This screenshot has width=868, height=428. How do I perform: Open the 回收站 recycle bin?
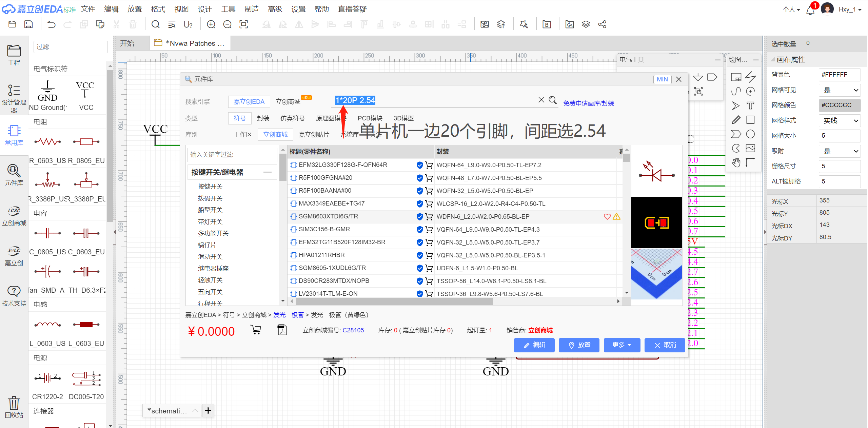[14, 407]
